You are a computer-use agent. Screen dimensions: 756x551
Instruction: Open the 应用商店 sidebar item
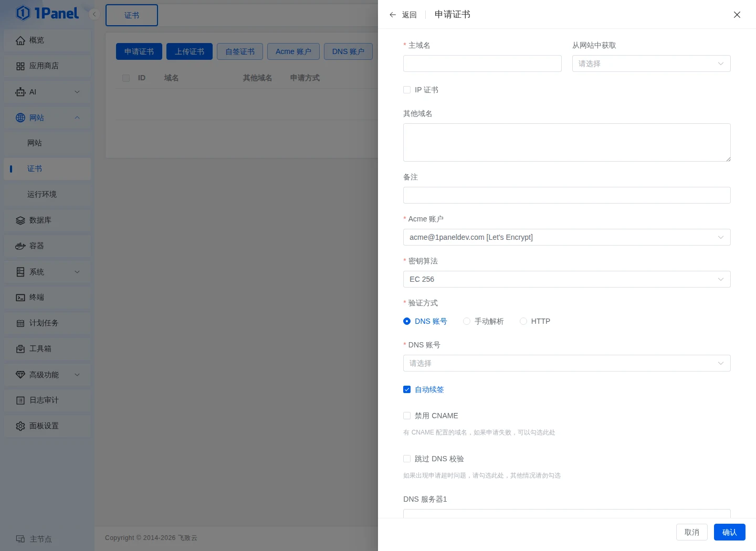coord(47,66)
